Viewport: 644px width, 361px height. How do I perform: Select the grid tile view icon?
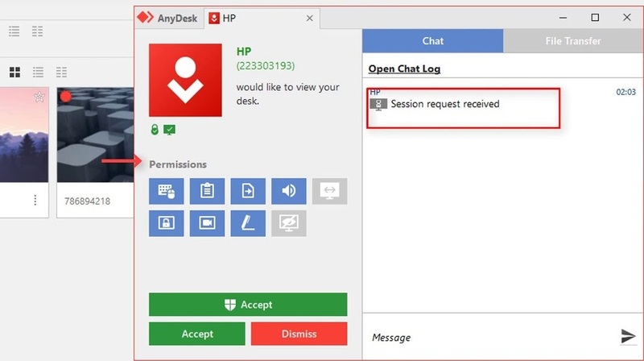point(14,73)
